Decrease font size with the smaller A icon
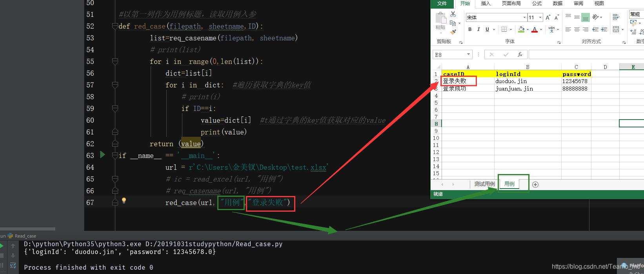The height and width of the screenshot is (274, 644). tap(557, 17)
